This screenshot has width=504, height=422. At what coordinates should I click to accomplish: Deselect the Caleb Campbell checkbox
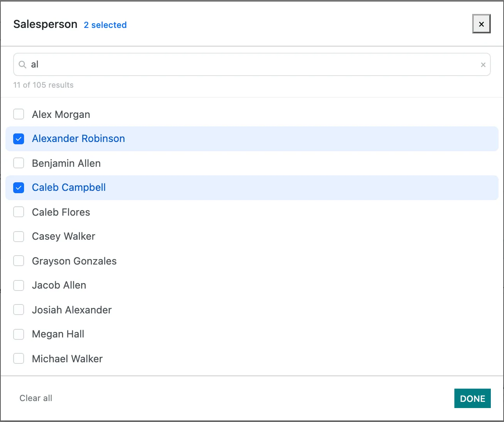pos(19,188)
